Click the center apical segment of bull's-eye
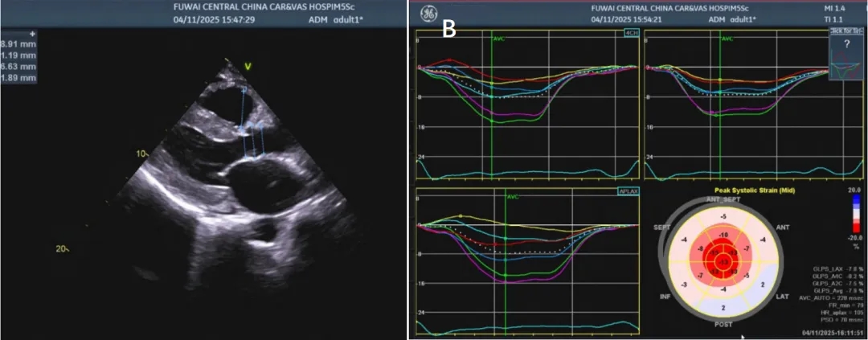The image size is (868, 340). pos(725,263)
